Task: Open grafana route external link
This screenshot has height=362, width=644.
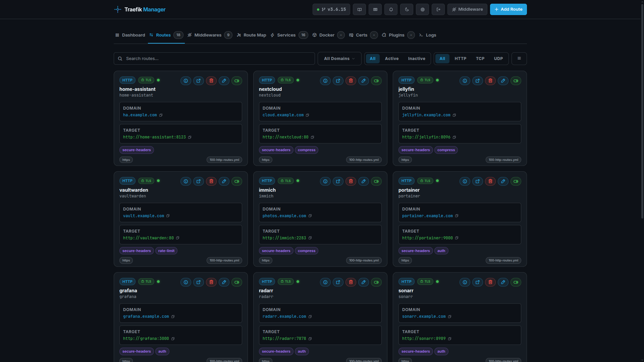Action: (199, 282)
